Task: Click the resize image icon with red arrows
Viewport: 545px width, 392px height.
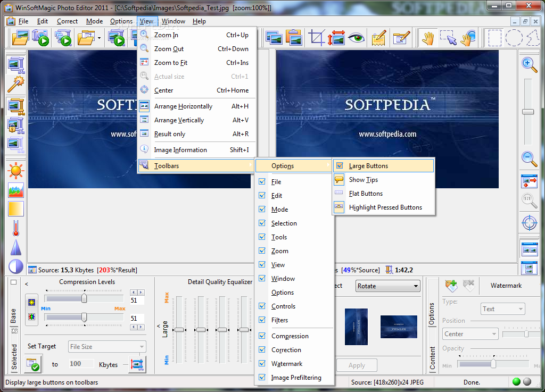Action: [x=336, y=38]
